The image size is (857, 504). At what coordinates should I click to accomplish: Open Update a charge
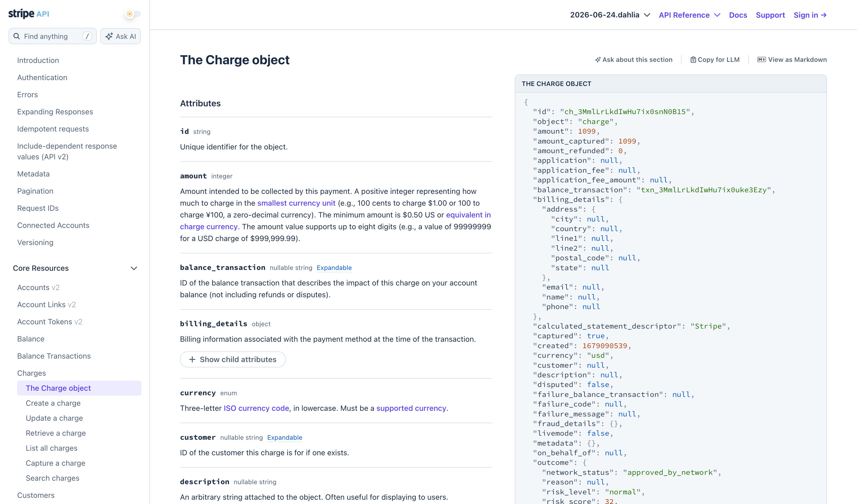click(54, 418)
